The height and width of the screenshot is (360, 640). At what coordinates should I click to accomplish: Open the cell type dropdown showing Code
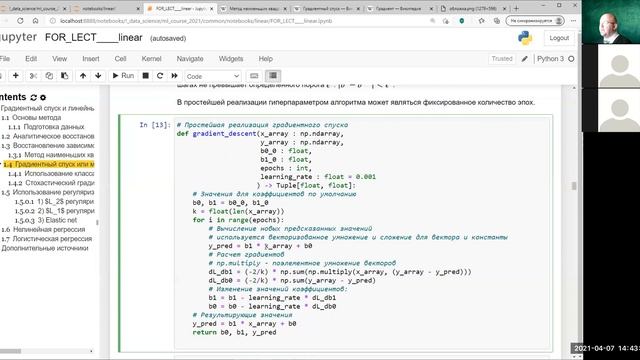click(x=212, y=76)
